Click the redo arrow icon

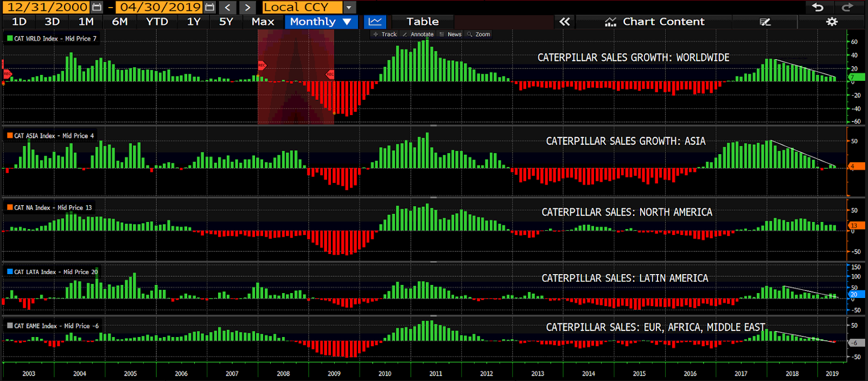coord(847,7)
